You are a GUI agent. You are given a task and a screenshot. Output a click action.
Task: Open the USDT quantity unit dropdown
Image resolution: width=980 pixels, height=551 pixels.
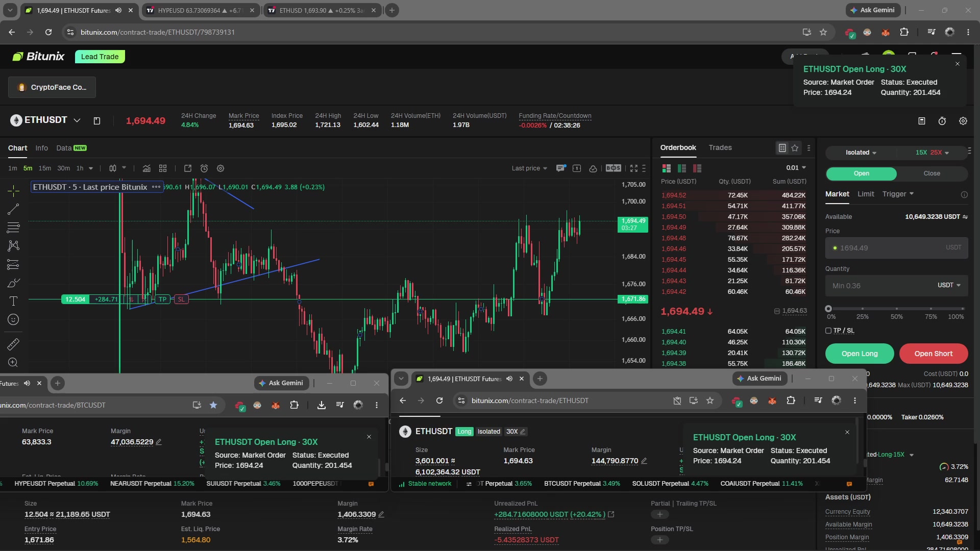[x=949, y=285]
